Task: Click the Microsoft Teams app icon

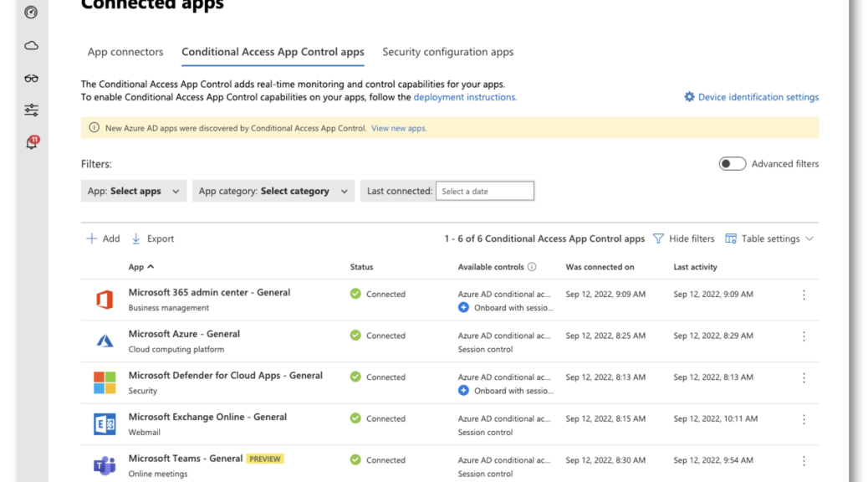Action: tap(105, 465)
